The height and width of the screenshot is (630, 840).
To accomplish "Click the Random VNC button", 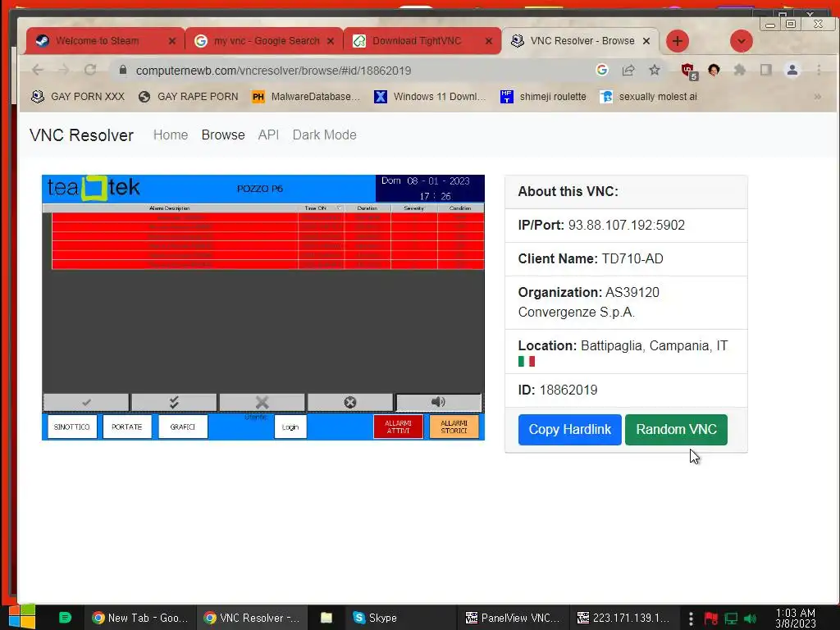I will (676, 430).
